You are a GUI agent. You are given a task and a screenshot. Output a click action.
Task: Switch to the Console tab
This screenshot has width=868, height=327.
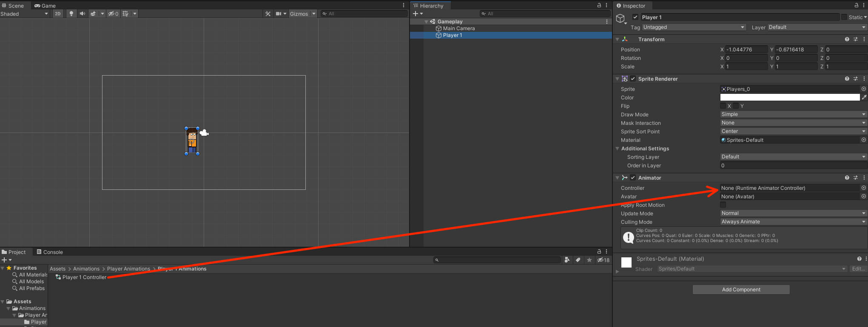coord(50,252)
